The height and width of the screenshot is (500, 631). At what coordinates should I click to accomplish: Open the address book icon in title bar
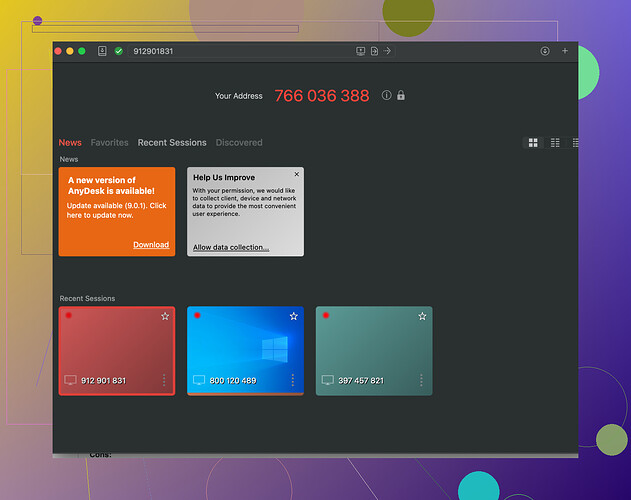[102, 51]
